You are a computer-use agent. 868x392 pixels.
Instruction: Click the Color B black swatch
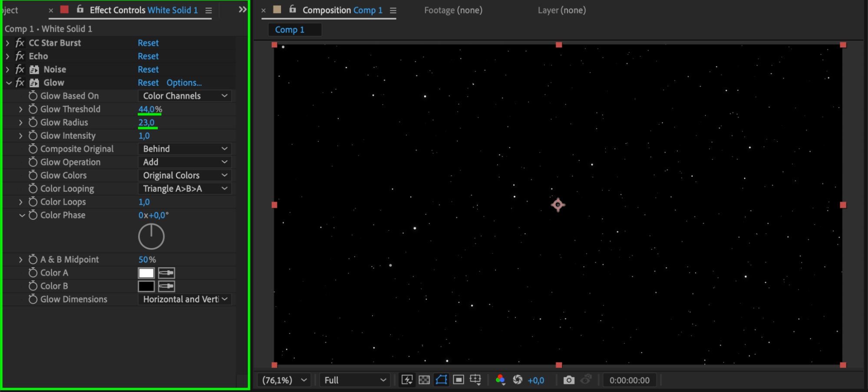[146, 286]
